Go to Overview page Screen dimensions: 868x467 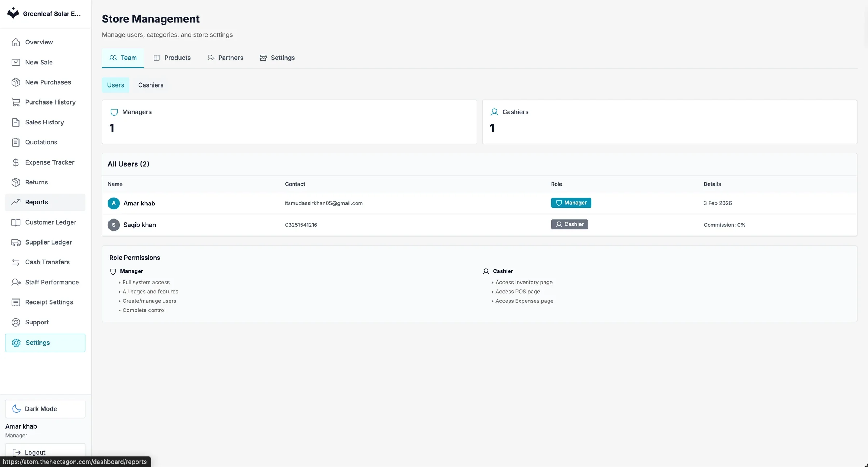pyautogui.click(x=45, y=42)
